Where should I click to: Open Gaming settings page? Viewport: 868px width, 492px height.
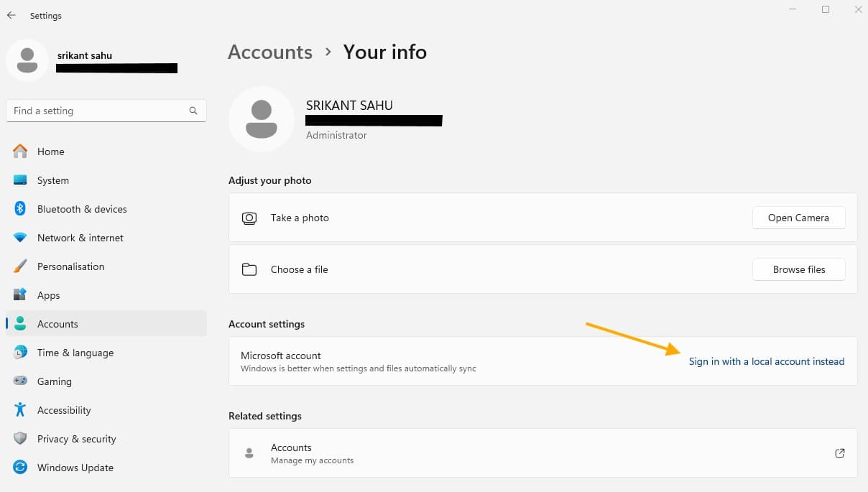click(x=55, y=381)
